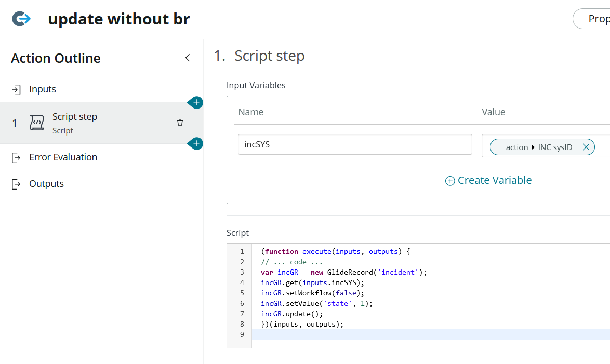The height and width of the screenshot is (364, 610).
Task: Click the line 'incGR.get(inputs.incSYS);'
Action: 312,282
